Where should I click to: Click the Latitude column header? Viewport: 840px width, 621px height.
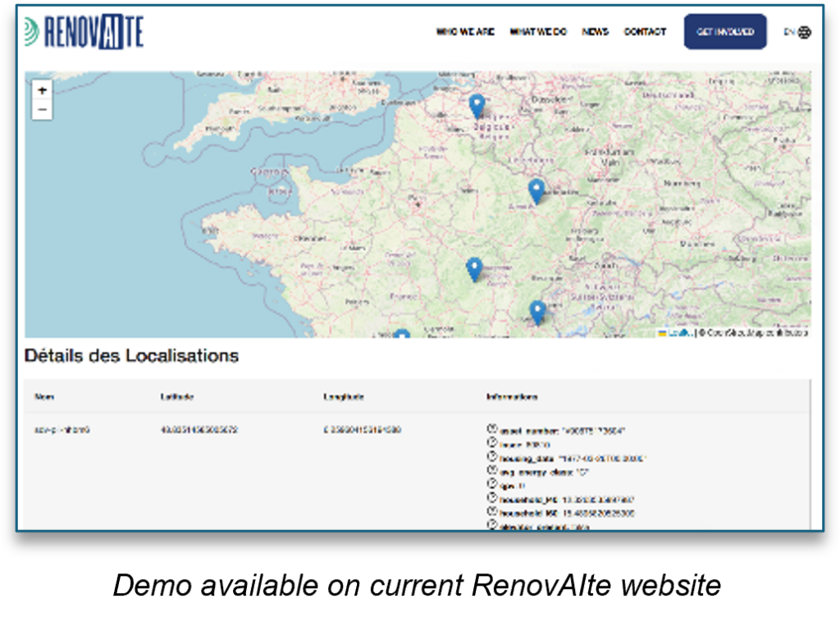(x=177, y=397)
